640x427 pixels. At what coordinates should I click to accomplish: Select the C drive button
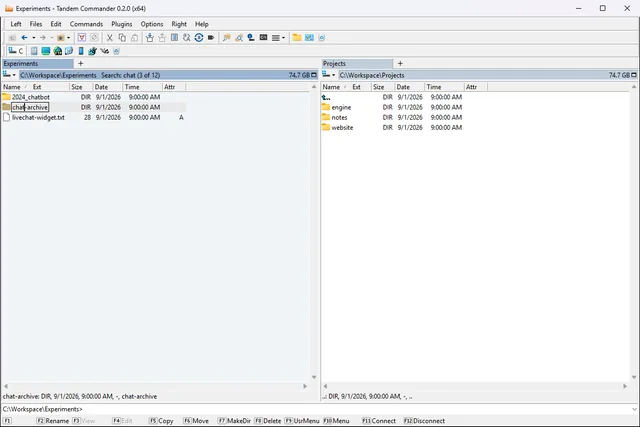pos(16,51)
